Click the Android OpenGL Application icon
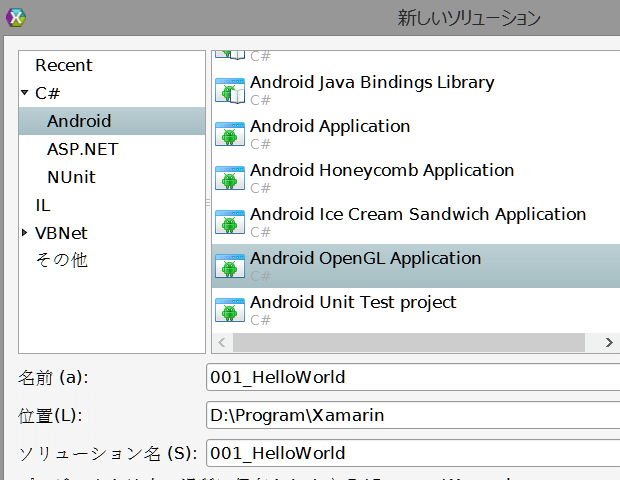This screenshot has width=620, height=480. point(230,266)
